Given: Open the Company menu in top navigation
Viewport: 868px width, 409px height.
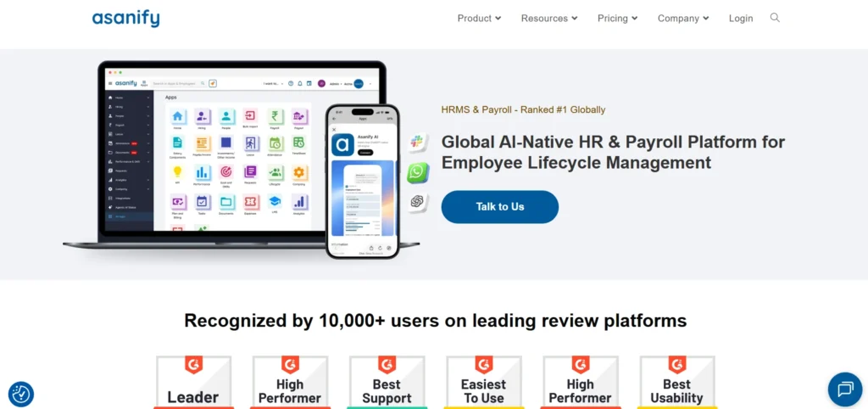Looking at the screenshot, I should 684,19.
